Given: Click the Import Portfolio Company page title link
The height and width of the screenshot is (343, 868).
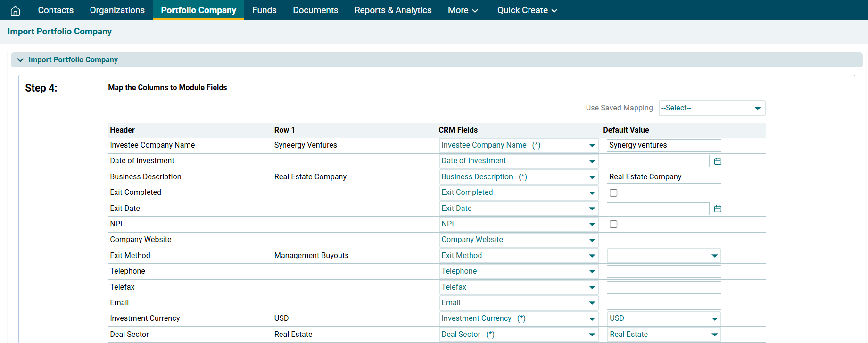Looking at the screenshot, I should pos(59,32).
